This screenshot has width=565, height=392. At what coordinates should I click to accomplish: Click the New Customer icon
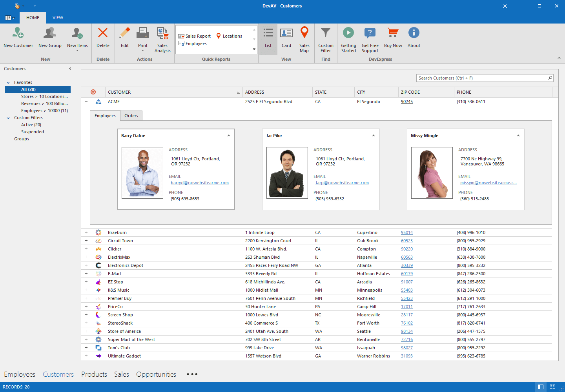pyautogui.click(x=18, y=33)
